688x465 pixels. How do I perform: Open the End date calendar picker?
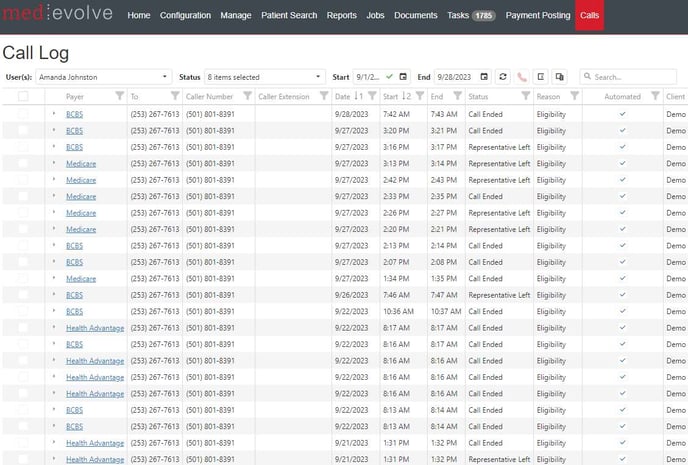484,77
